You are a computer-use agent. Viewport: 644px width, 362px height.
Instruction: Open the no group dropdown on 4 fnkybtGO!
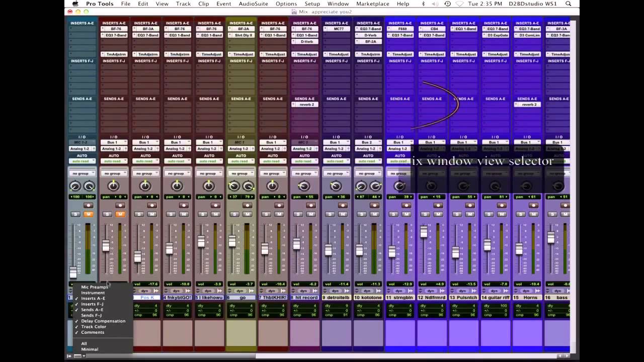[x=177, y=173]
